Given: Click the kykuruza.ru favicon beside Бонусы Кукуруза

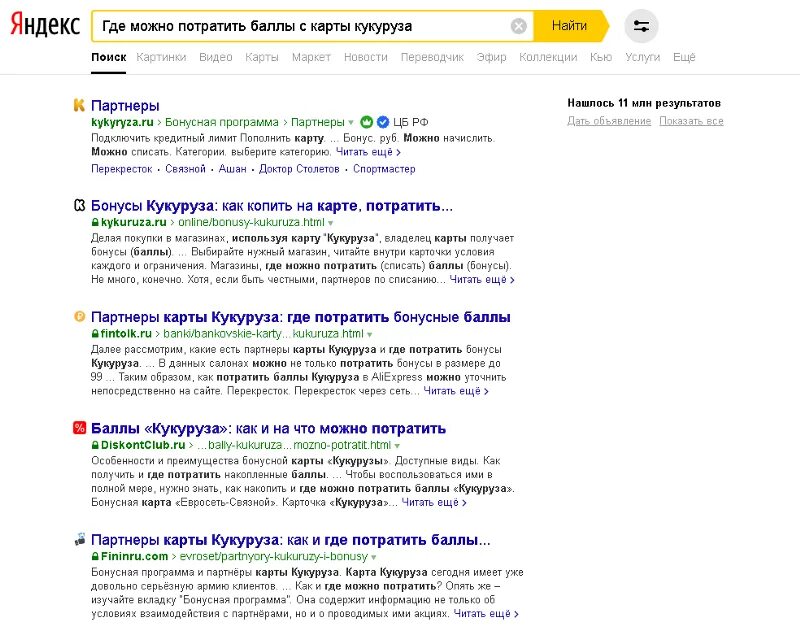Looking at the screenshot, I should (79, 206).
